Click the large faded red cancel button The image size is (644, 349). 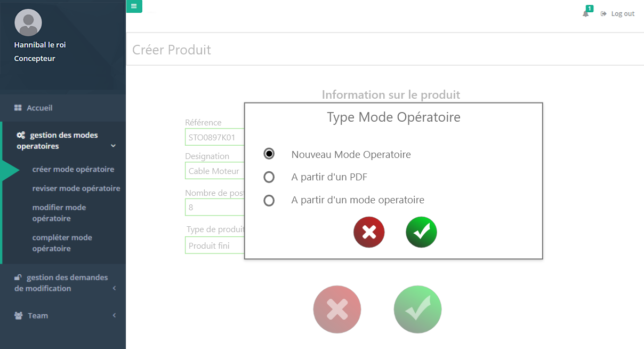(337, 310)
